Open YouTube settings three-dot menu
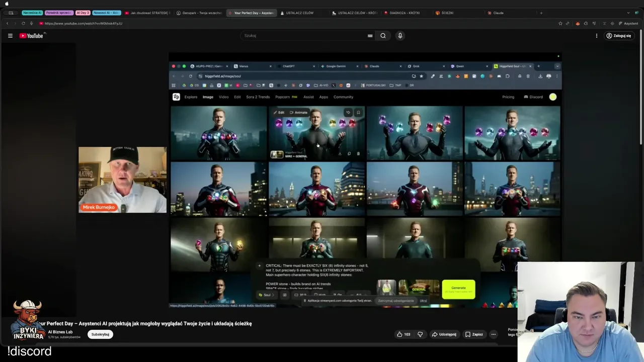This screenshot has width=644, height=362. [597, 36]
